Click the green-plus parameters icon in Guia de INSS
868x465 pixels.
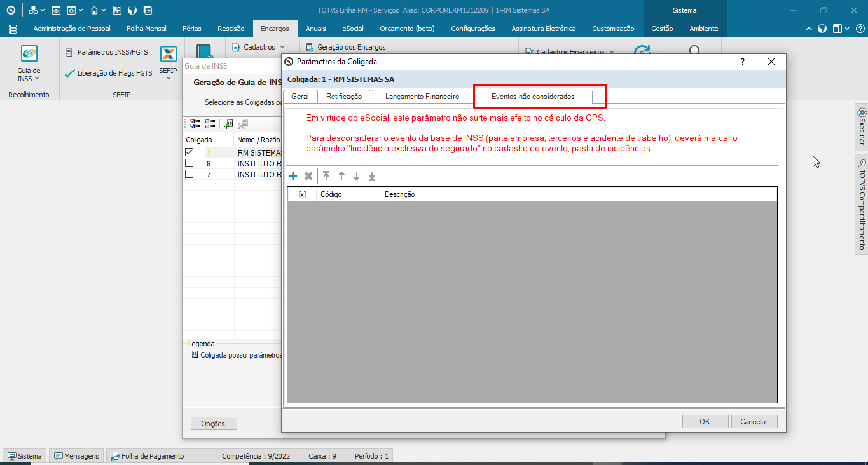[x=228, y=124]
